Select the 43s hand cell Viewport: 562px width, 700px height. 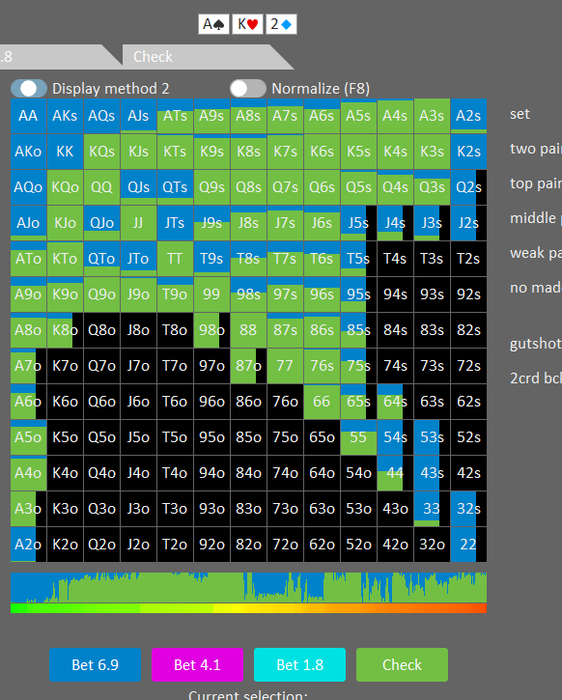(x=432, y=473)
